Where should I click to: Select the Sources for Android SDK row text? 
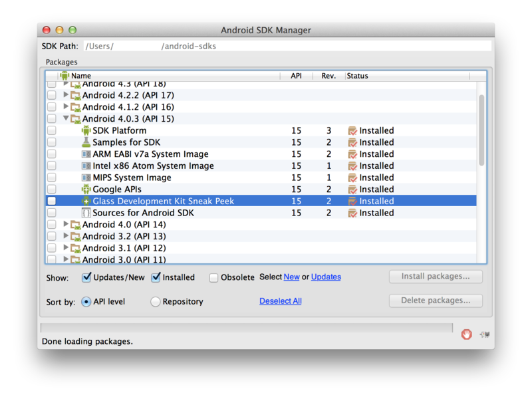click(143, 213)
